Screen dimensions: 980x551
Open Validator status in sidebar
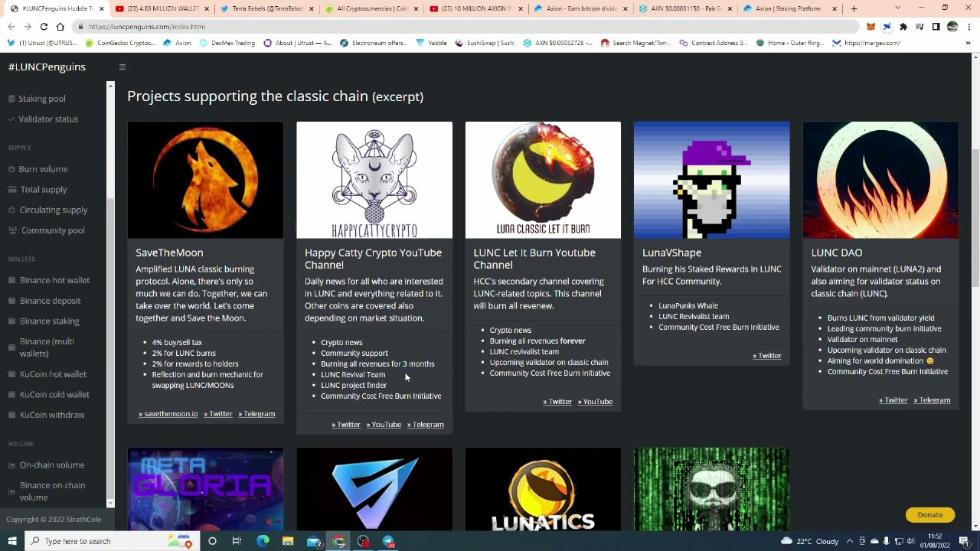47,119
